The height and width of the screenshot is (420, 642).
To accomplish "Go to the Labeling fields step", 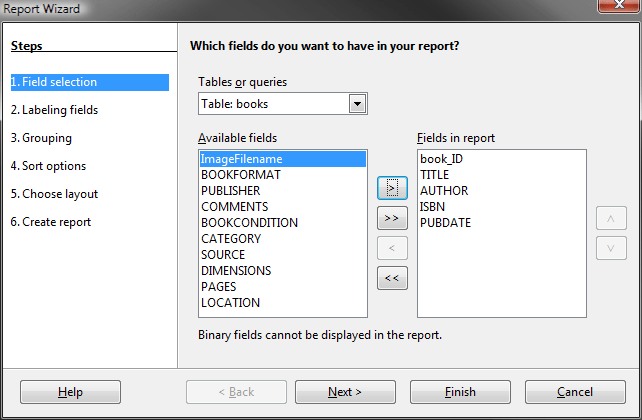I will point(54,110).
